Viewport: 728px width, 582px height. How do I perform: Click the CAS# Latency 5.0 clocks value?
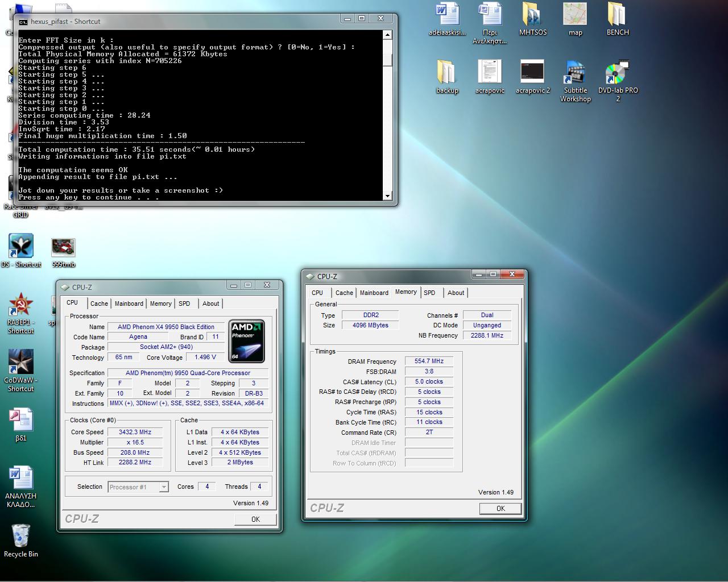coord(429,382)
